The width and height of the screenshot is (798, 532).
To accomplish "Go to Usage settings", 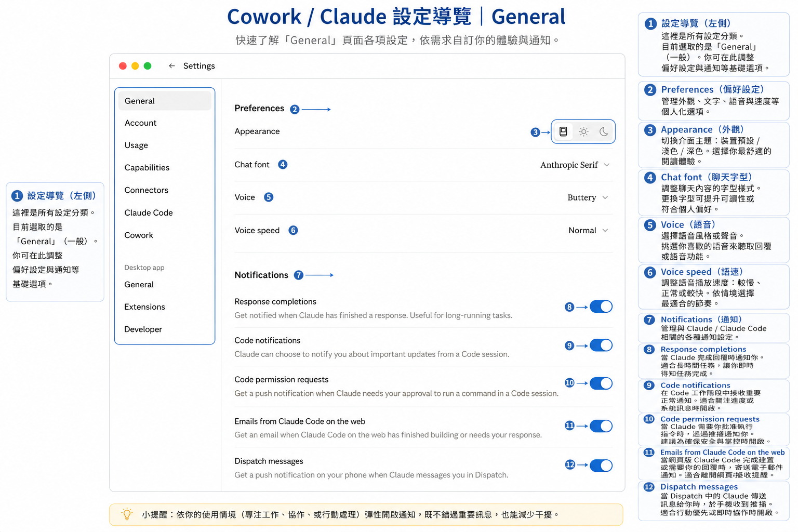I will pos(136,145).
